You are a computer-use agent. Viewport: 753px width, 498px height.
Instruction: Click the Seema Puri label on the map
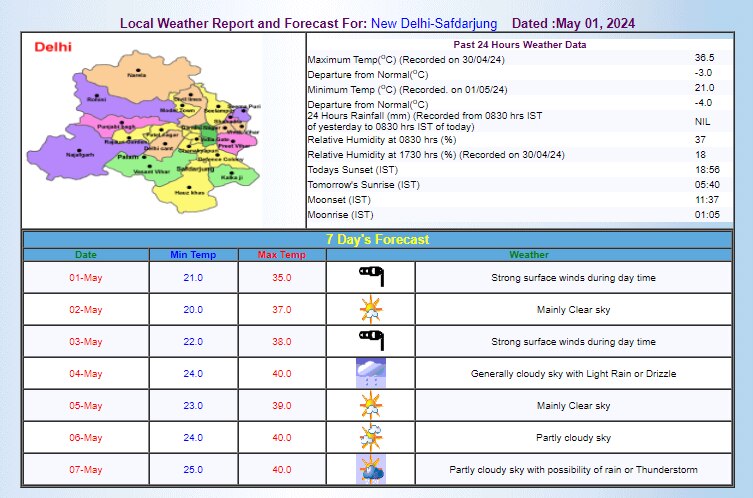(244, 106)
